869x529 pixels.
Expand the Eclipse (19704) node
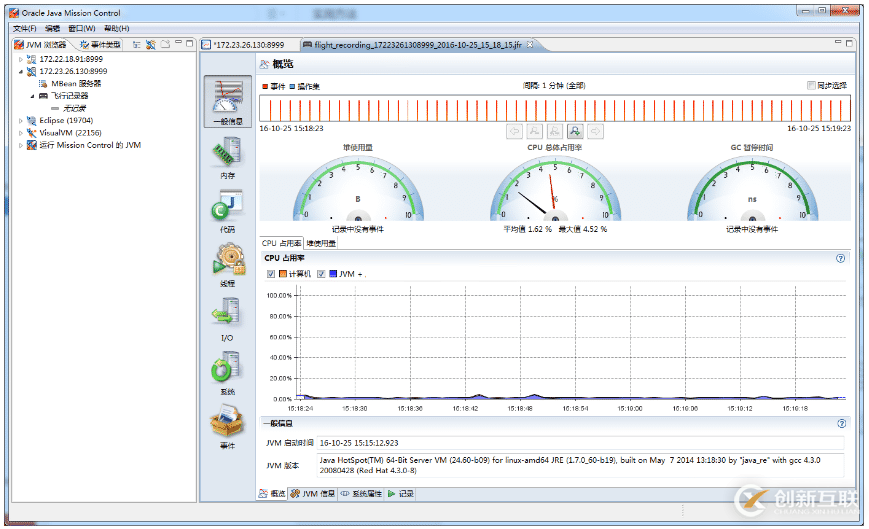pyautogui.click(x=21, y=120)
